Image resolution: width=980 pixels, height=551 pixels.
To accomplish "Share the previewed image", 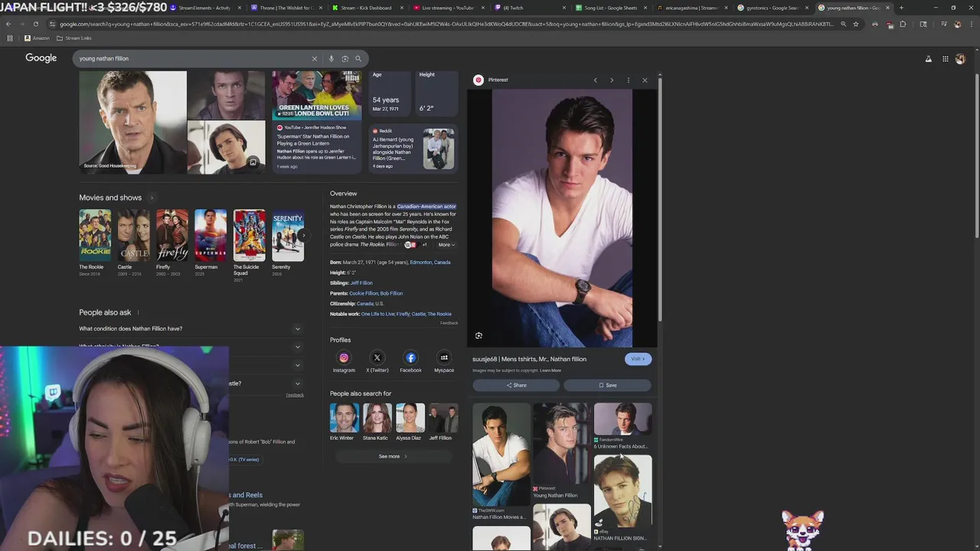I will (x=516, y=385).
